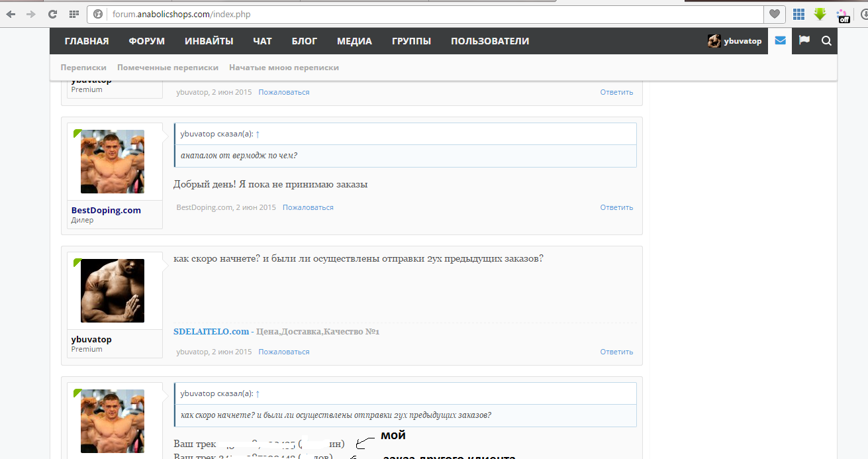This screenshot has height=459, width=868.
Task: Switch to the Помеченные переписки tab
Action: point(168,68)
